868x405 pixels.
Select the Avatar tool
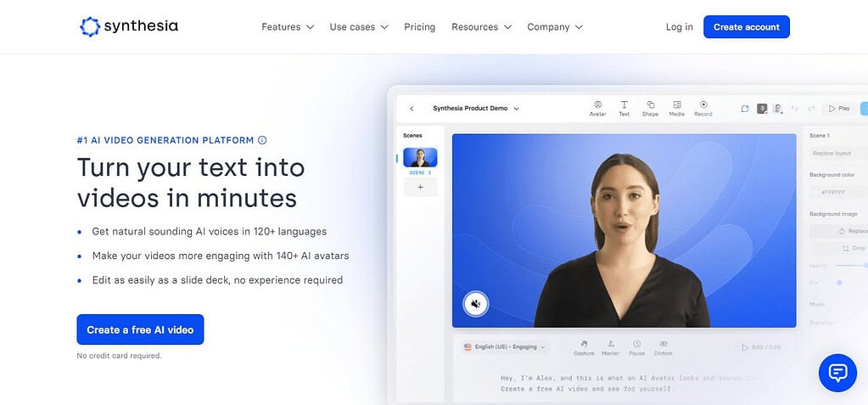point(598,108)
